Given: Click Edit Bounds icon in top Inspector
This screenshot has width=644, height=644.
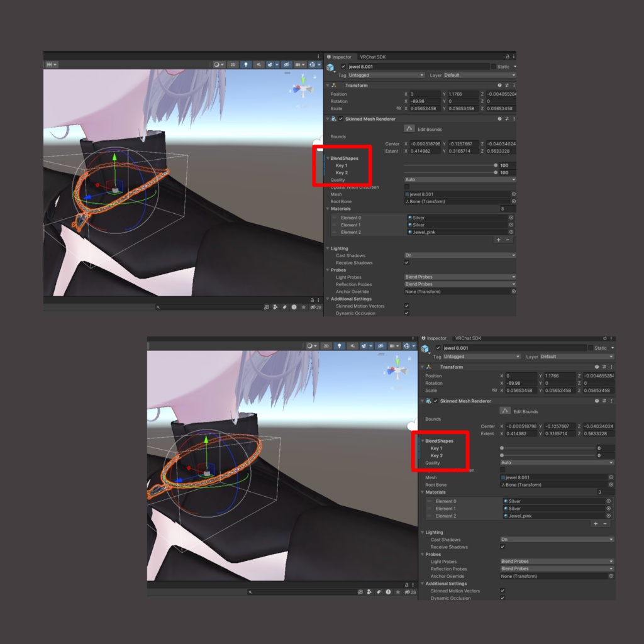Looking at the screenshot, I should tap(409, 128).
